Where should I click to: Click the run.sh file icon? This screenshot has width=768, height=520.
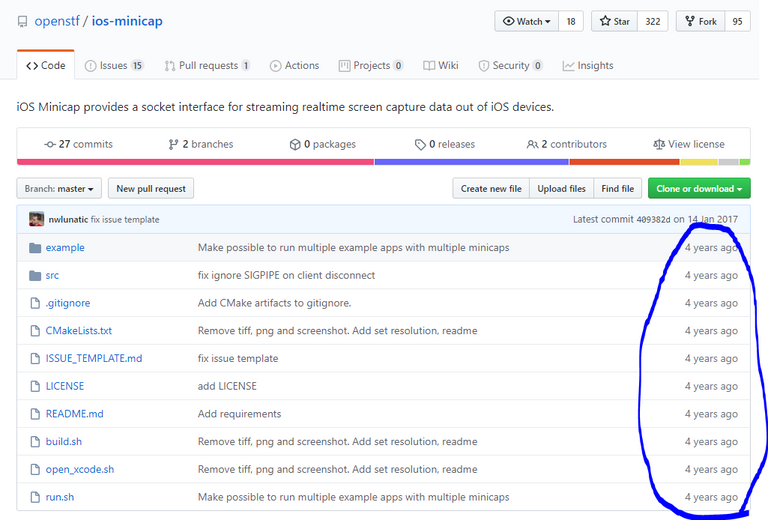(x=35, y=497)
